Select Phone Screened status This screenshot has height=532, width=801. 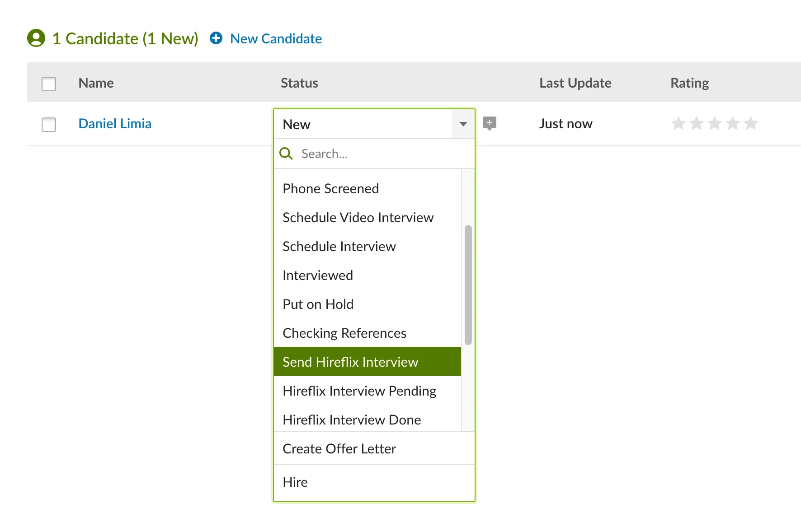[368, 189]
